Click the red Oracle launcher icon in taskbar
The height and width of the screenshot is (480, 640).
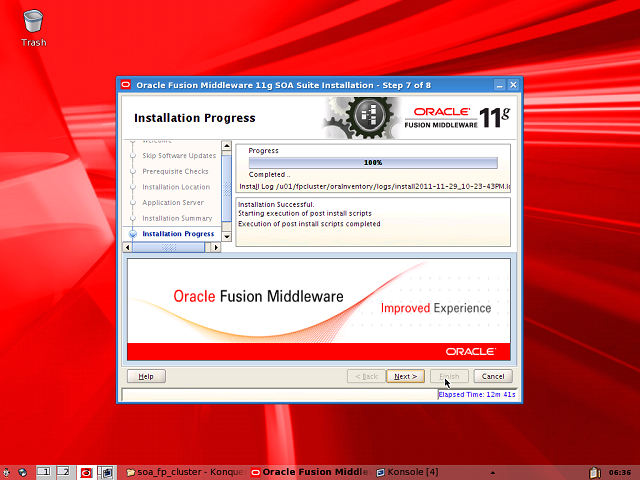[x=87, y=473]
